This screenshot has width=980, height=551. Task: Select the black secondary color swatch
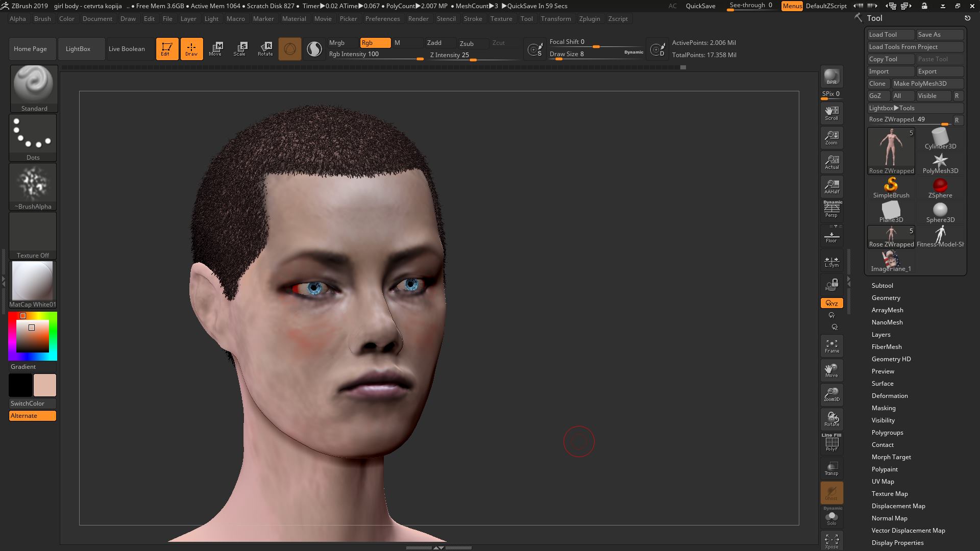(20, 385)
